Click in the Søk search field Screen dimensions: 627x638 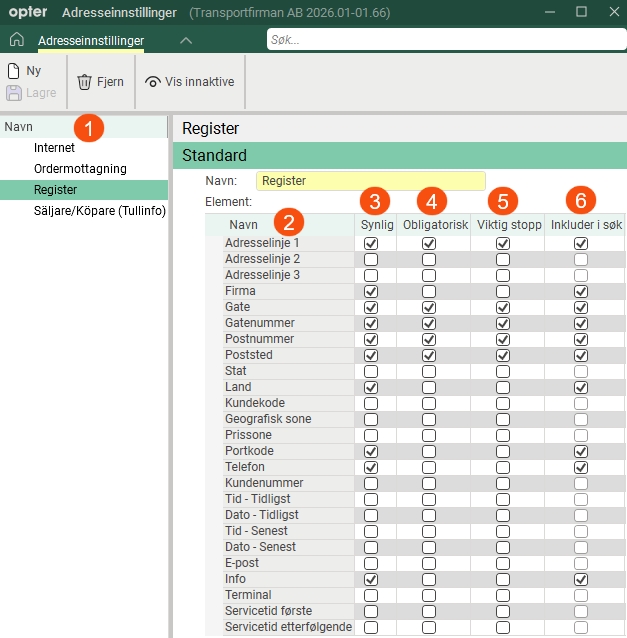pyautogui.click(x=446, y=39)
